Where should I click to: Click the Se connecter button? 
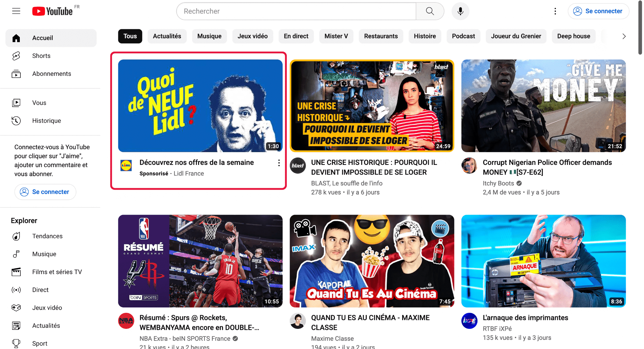pyautogui.click(x=598, y=11)
